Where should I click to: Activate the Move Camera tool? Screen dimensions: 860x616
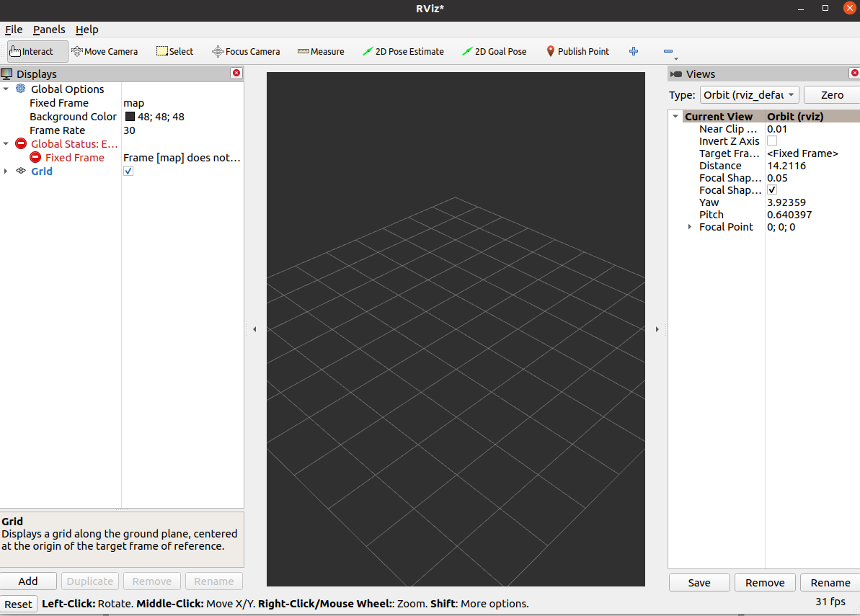[105, 51]
